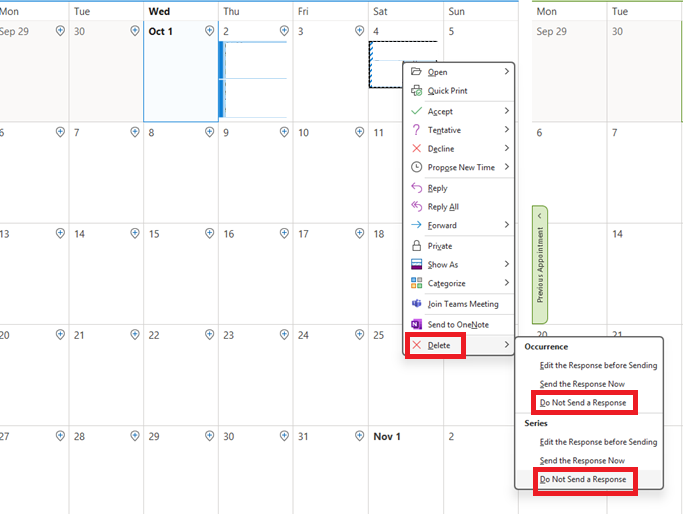Click the Reply arrow icon
Image resolution: width=683 pixels, height=514 pixels.
coord(416,188)
